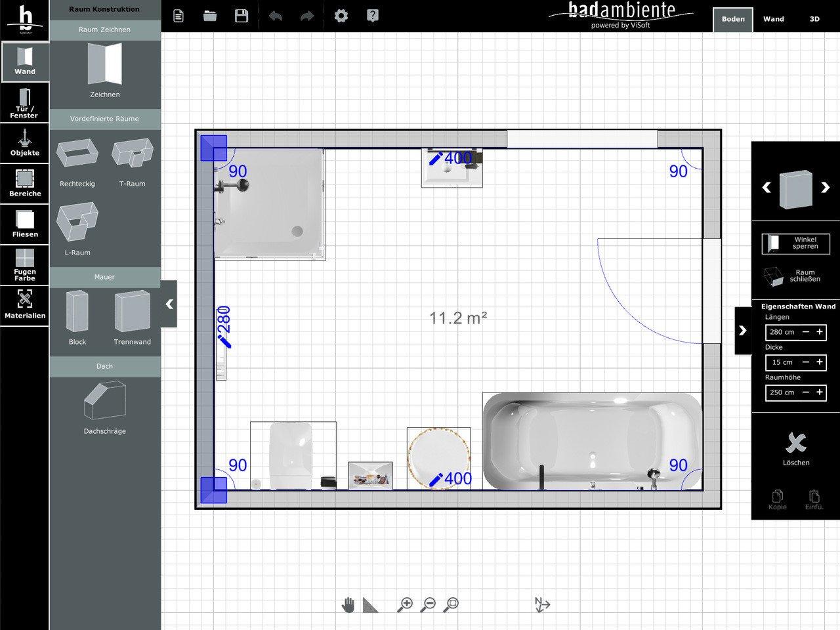Redo the last action

pyautogui.click(x=307, y=16)
